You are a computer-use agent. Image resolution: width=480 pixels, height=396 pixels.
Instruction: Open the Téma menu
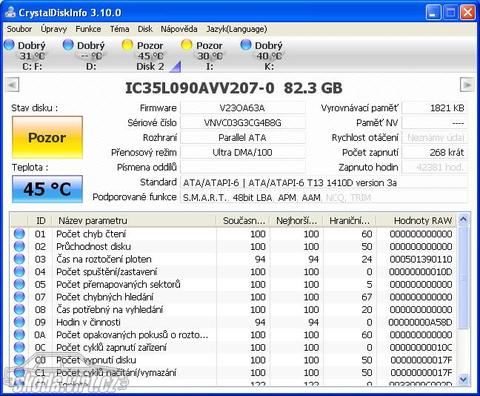pos(120,29)
